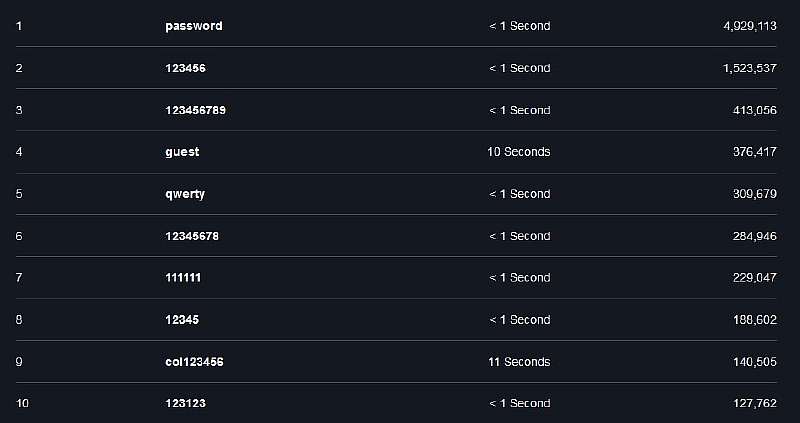
Task: Click the password entry in row 1
Action: click(x=194, y=26)
